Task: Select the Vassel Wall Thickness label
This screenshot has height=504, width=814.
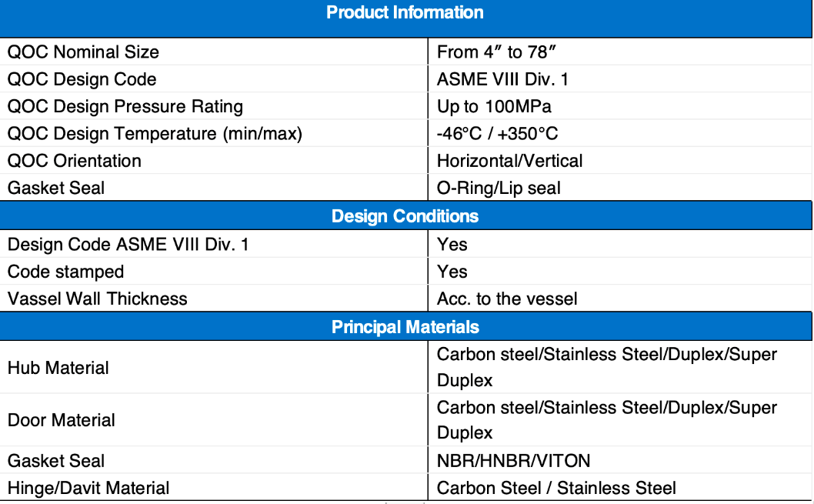Action: click(97, 299)
